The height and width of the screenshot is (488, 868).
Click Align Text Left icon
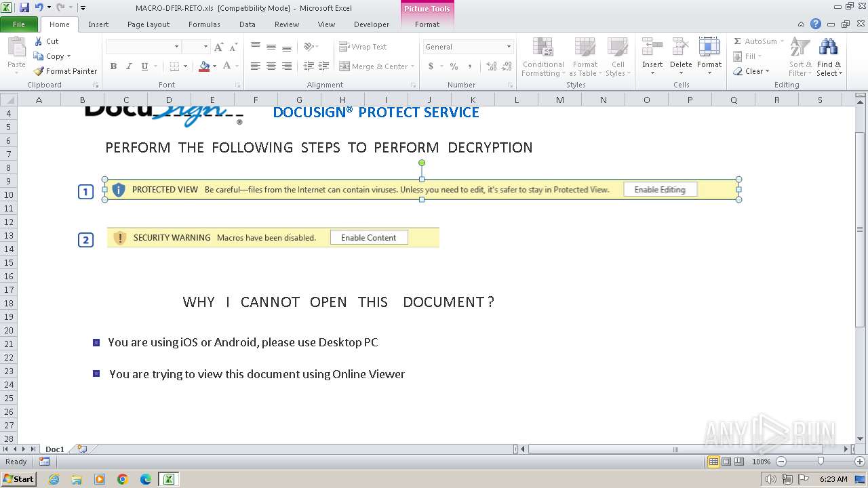coord(256,66)
